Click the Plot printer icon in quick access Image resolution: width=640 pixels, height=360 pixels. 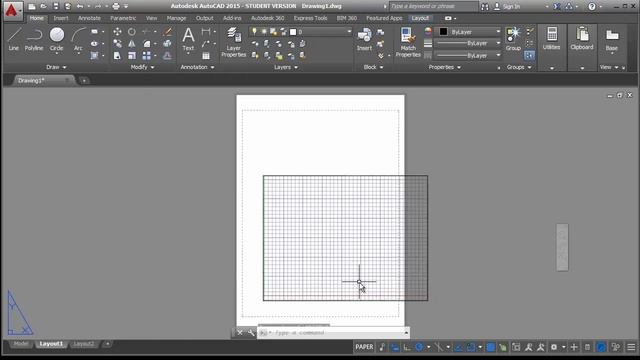point(116,6)
